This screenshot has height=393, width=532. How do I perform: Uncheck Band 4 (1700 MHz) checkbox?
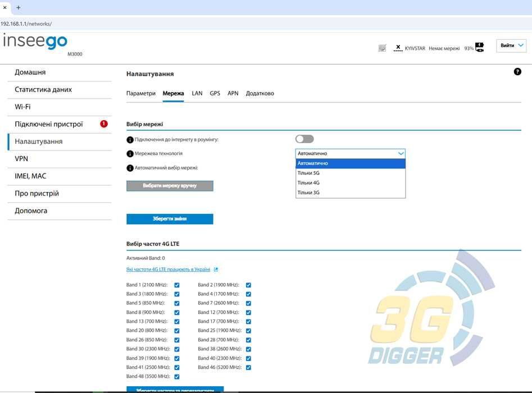click(x=248, y=294)
